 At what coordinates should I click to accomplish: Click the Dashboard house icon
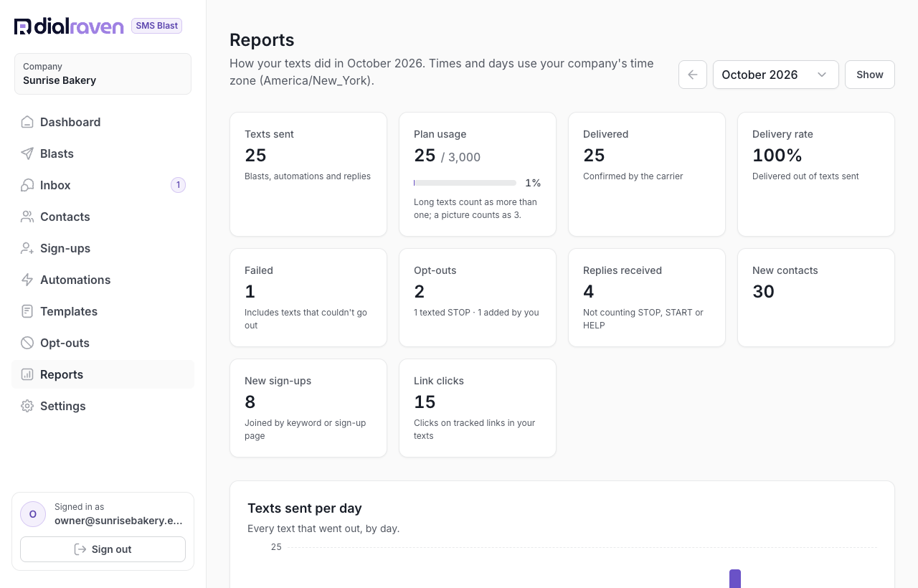pyautogui.click(x=27, y=122)
